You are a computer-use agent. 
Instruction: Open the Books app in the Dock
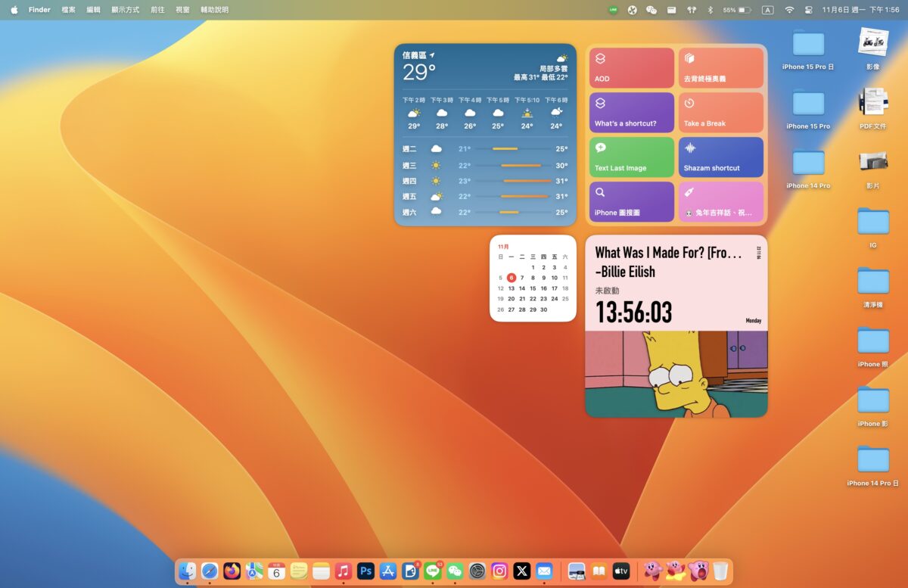click(x=599, y=571)
